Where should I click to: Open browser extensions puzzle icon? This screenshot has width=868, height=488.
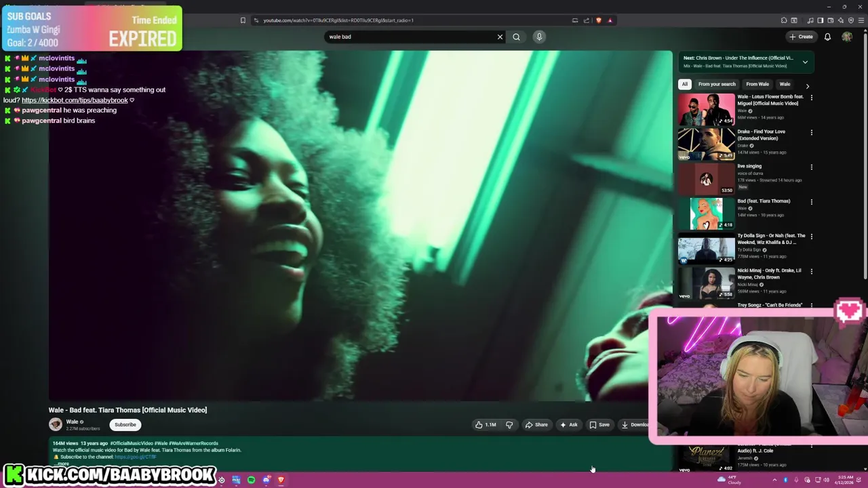tap(784, 20)
